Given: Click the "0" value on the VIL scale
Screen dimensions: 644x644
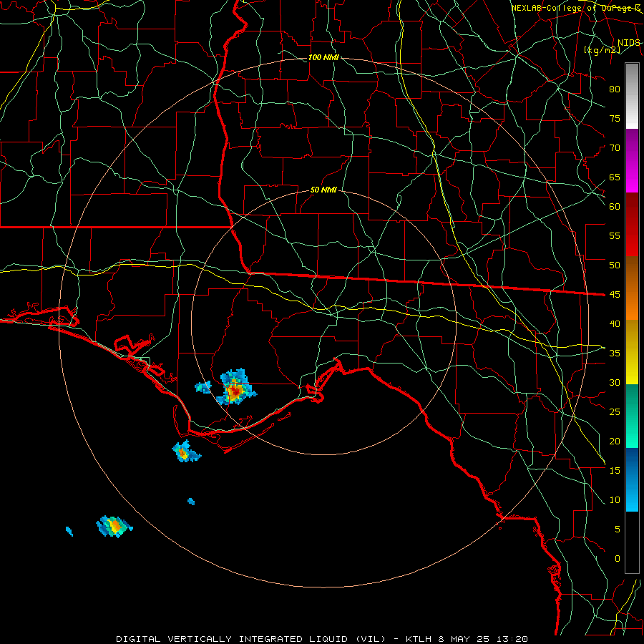Looking at the screenshot, I should click(x=618, y=559).
